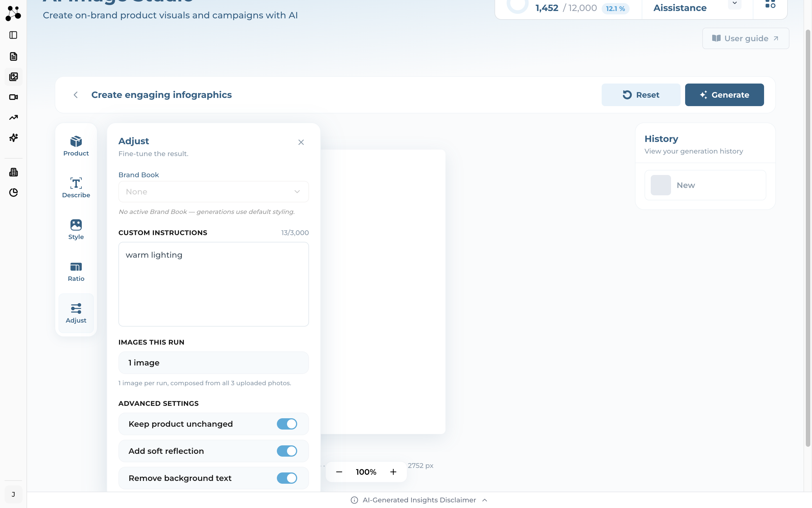Select the Adjust tab
This screenshot has height=508, width=812.
76,313
